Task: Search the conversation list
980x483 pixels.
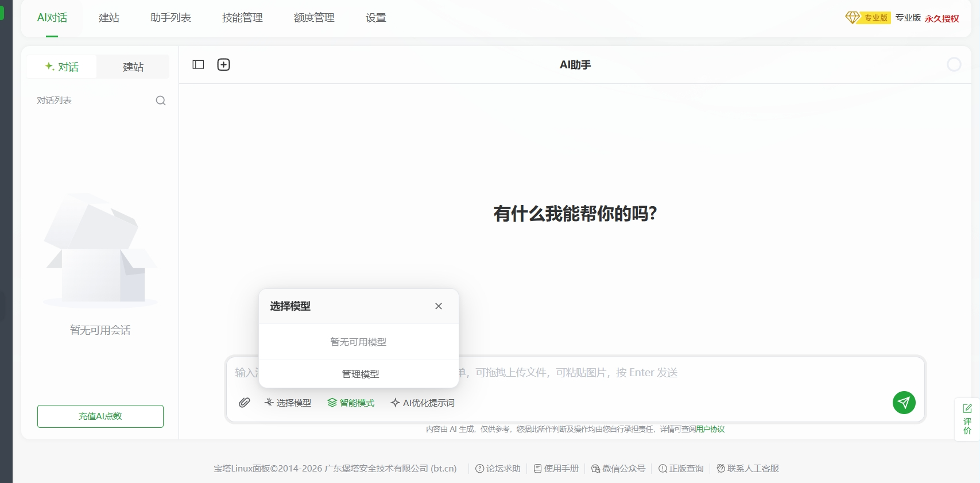Action: (x=161, y=101)
